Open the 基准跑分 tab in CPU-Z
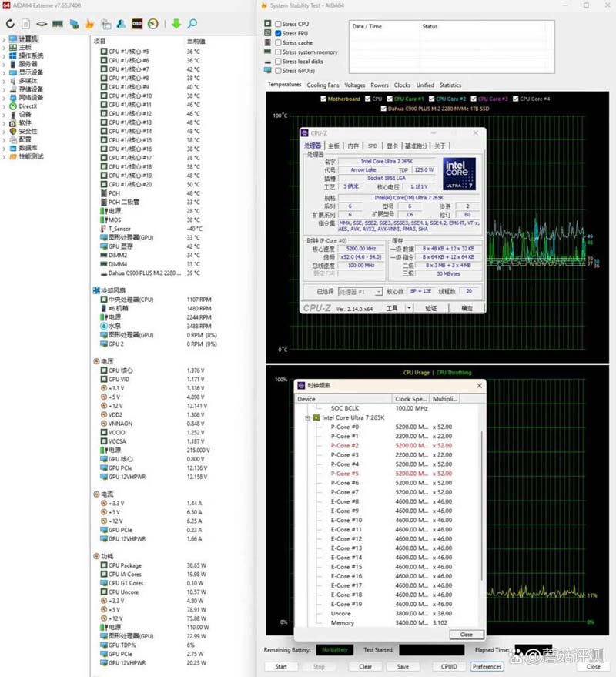This screenshot has height=677, width=616. click(x=416, y=146)
